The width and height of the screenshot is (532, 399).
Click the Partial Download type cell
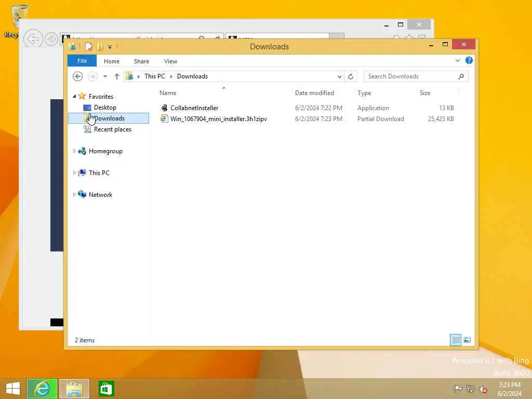(380, 119)
